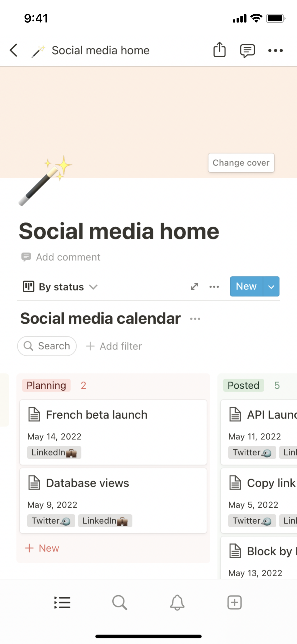Add a new card under Planning
The height and width of the screenshot is (644, 297).
pos(42,548)
